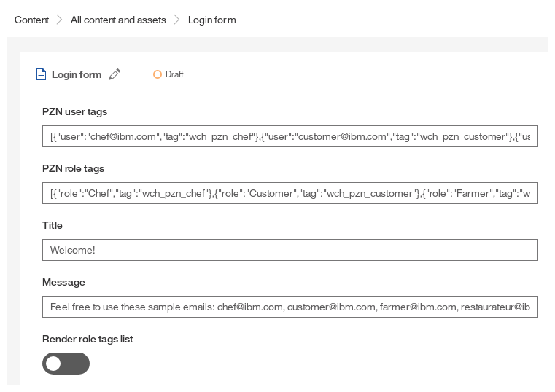Click chevron separator after Content breadcrumb
This screenshot has height=392, width=555.
[60, 20]
